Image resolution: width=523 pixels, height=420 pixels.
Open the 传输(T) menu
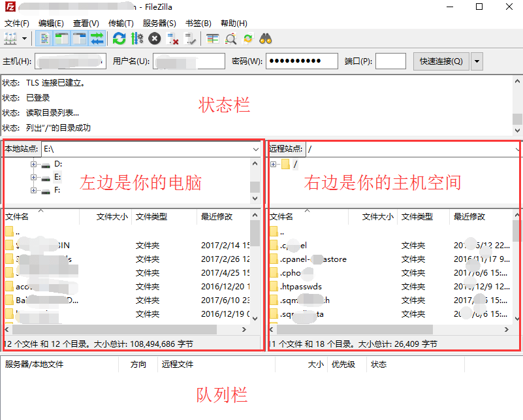(121, 22)
